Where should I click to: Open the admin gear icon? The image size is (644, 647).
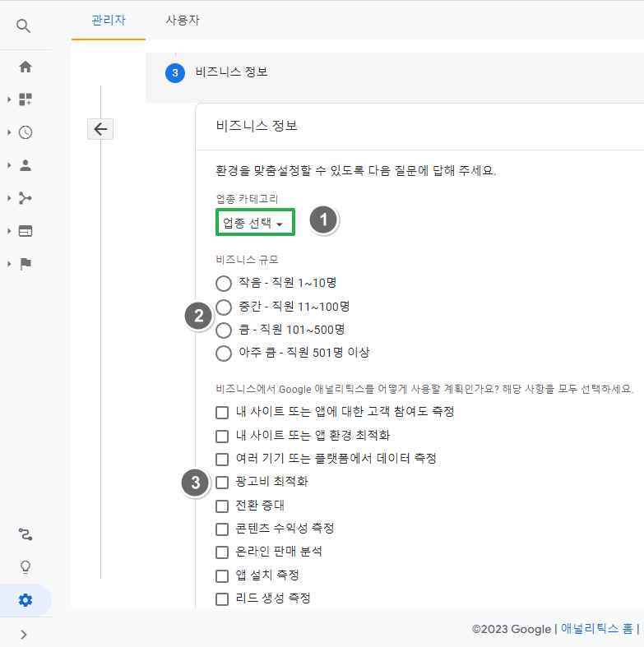25,600
